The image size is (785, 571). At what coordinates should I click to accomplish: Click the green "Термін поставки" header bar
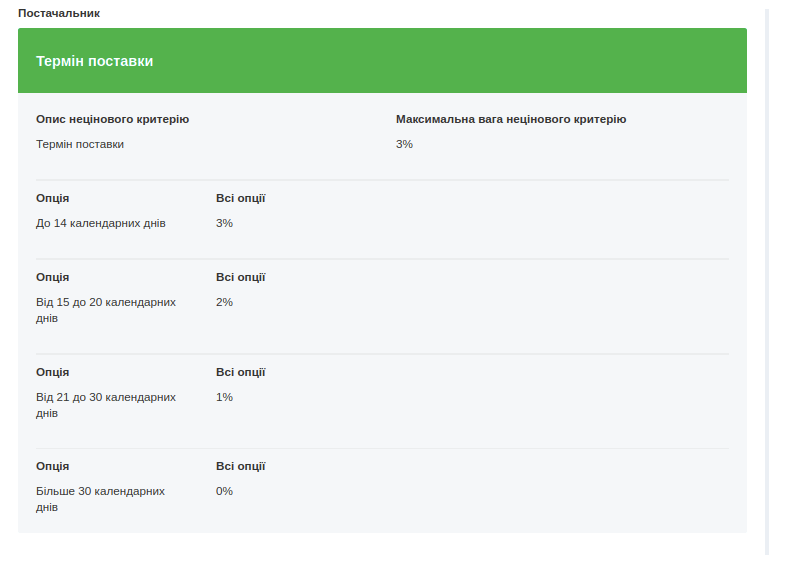point(382,61)
